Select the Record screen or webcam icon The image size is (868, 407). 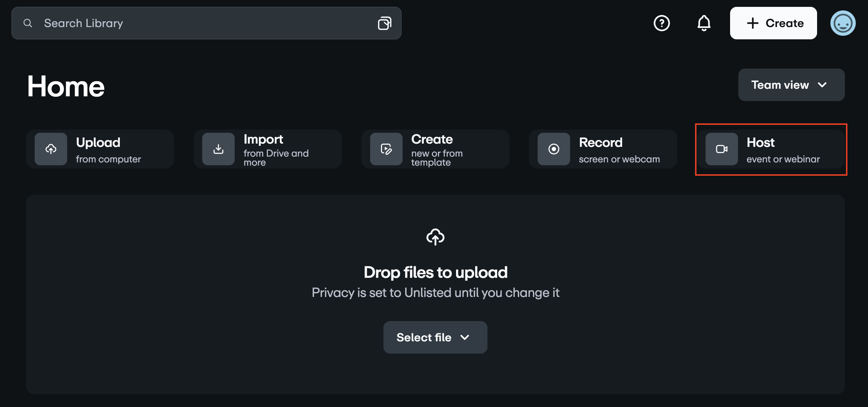click(x=554, y=149)
